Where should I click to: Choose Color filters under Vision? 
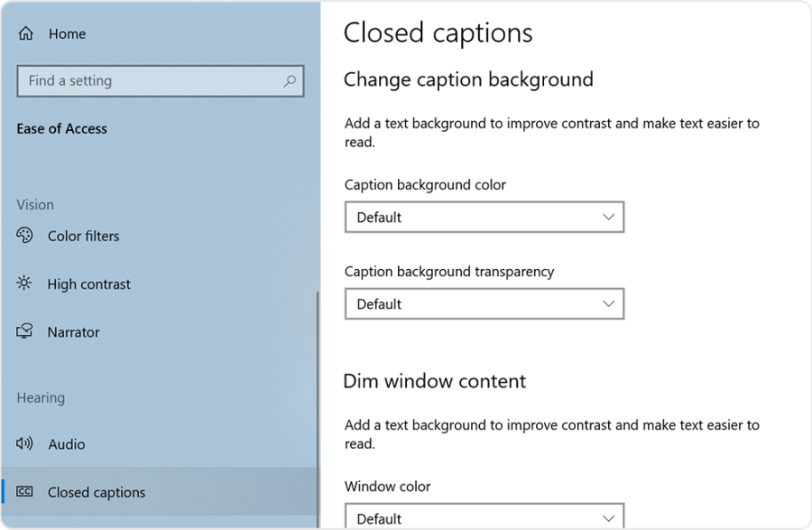[83, 236]
